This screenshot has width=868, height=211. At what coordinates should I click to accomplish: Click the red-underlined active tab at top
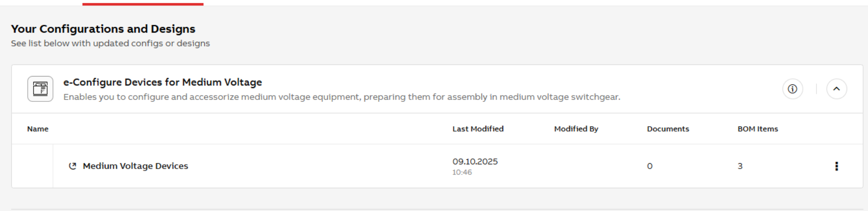[x=143, y=3]
